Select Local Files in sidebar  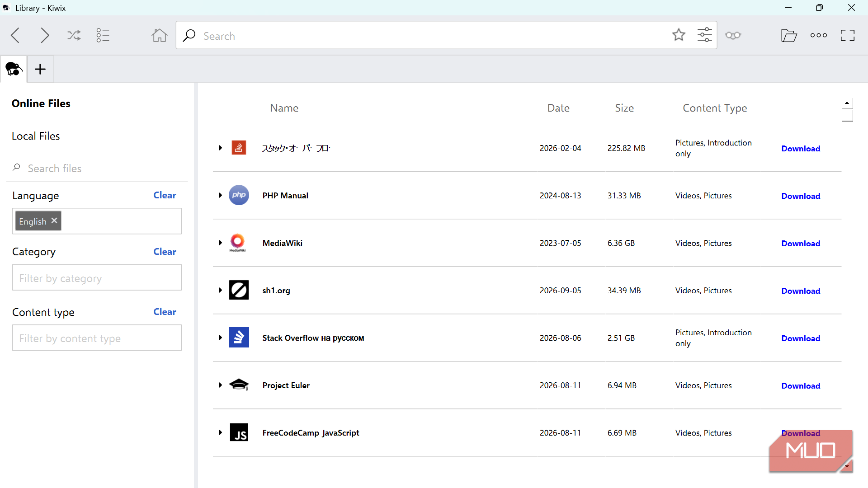[36, 136]
